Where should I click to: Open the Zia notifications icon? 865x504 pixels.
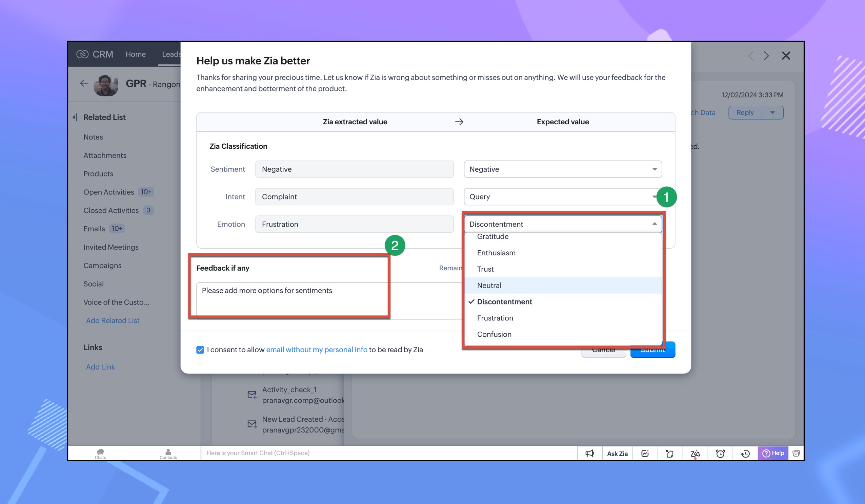click(695, 453)
